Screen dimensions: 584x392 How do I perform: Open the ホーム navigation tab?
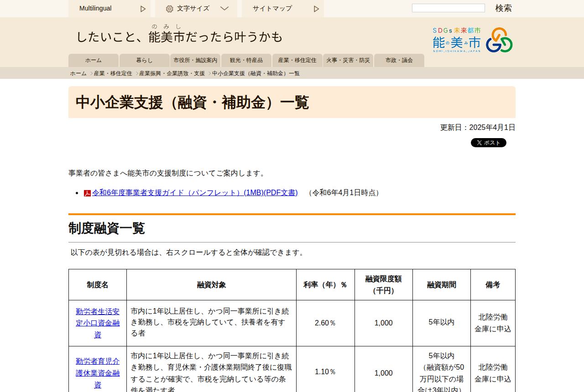coord(94,60)
